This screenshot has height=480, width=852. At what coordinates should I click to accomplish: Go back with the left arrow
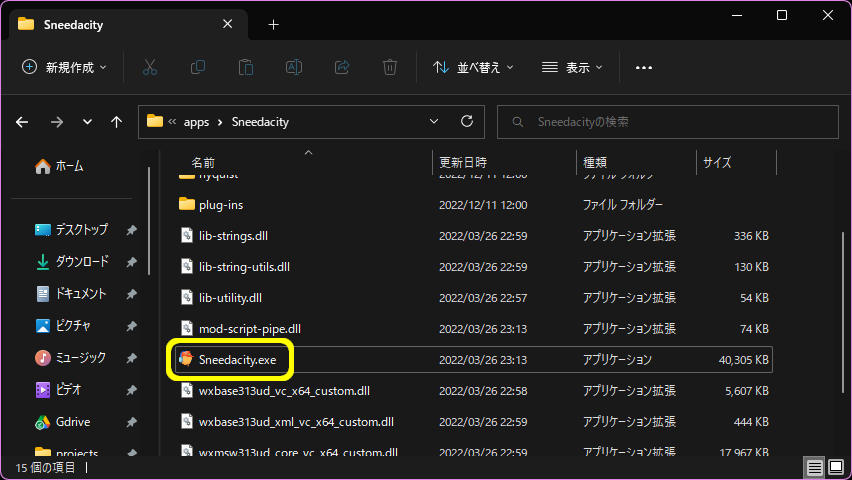click(22, 122)
